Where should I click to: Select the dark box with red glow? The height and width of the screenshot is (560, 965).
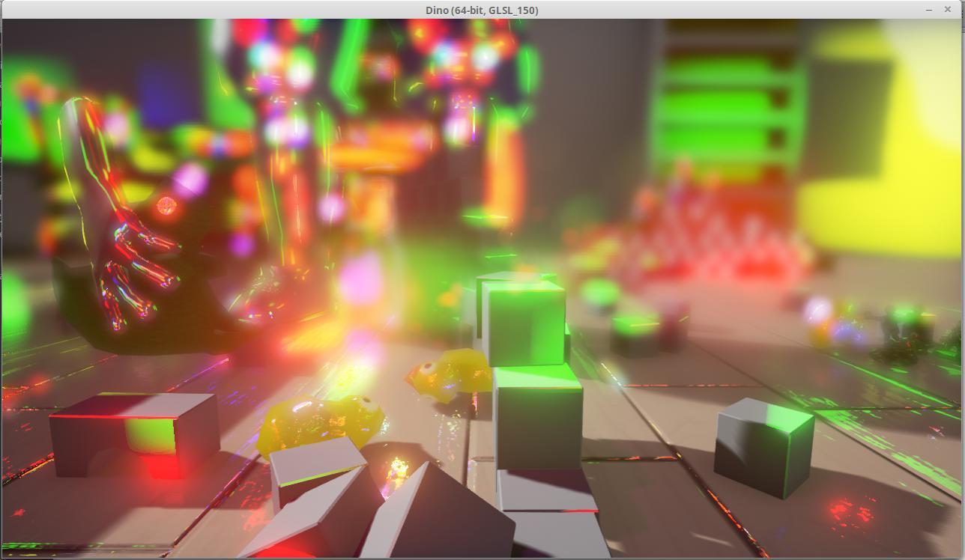tap(133, 434)
